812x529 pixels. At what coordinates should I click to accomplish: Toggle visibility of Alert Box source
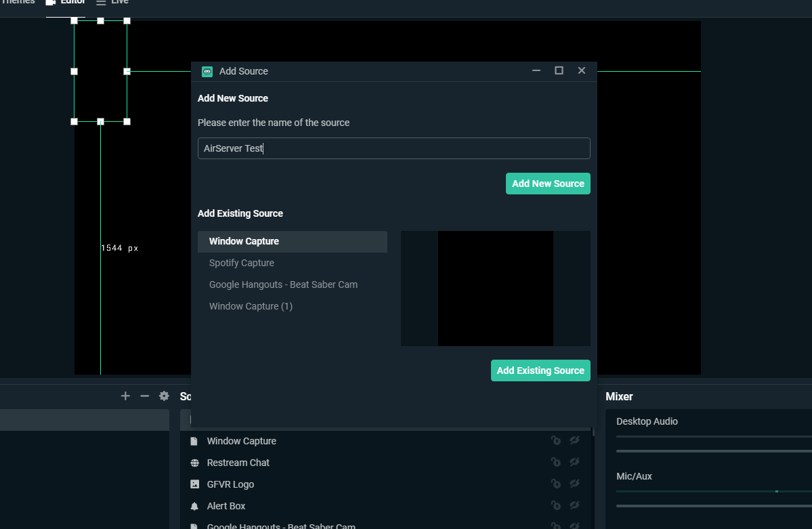point(574,506)
